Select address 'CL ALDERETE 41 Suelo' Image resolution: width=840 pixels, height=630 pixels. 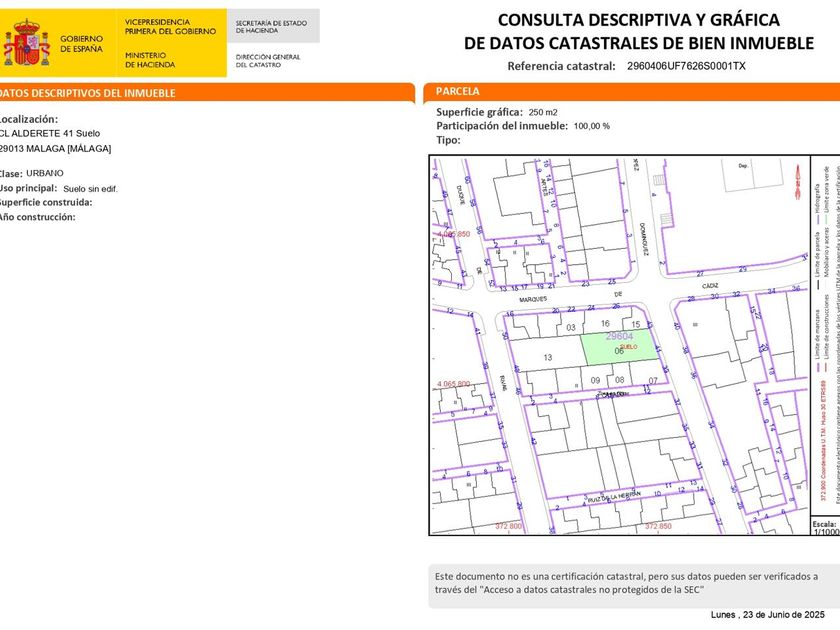(49, 133)
